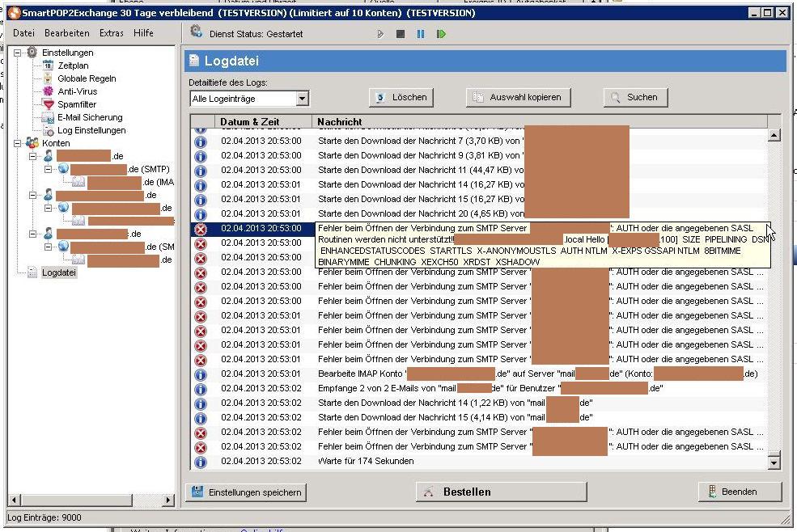Sort the log by the "Datum & Zeit" column header
Screen dimensions: 797x532
(261, 121)
